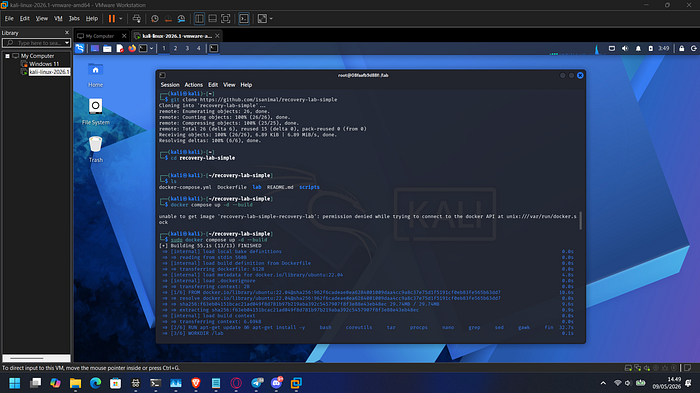
Task: Switch to Kali workspace 3
Action: [187, 48]
